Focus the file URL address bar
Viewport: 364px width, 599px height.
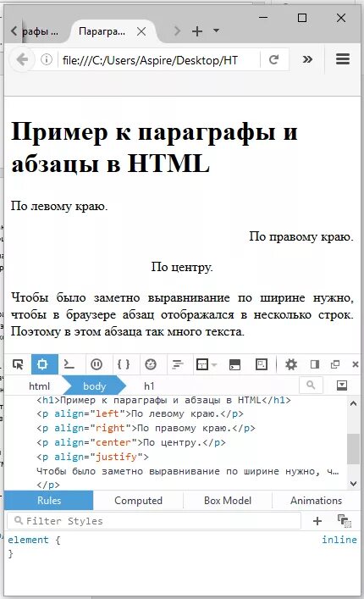click(158, 60)
